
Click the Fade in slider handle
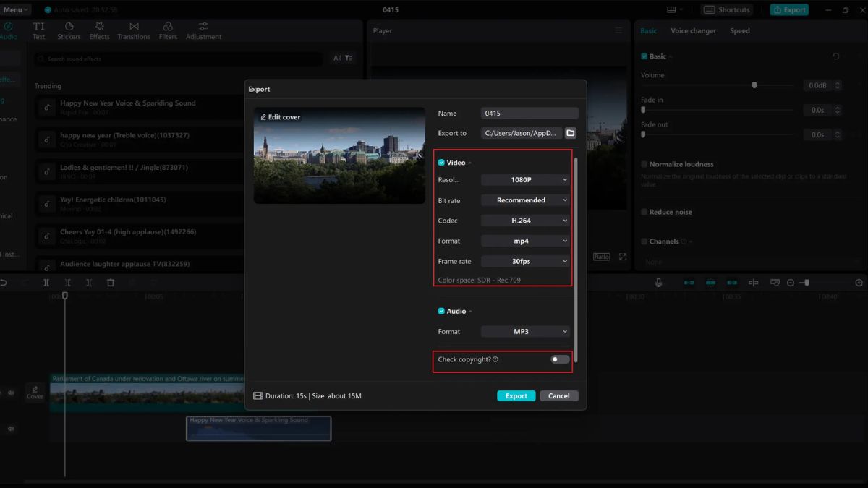(x=643, y=110)
